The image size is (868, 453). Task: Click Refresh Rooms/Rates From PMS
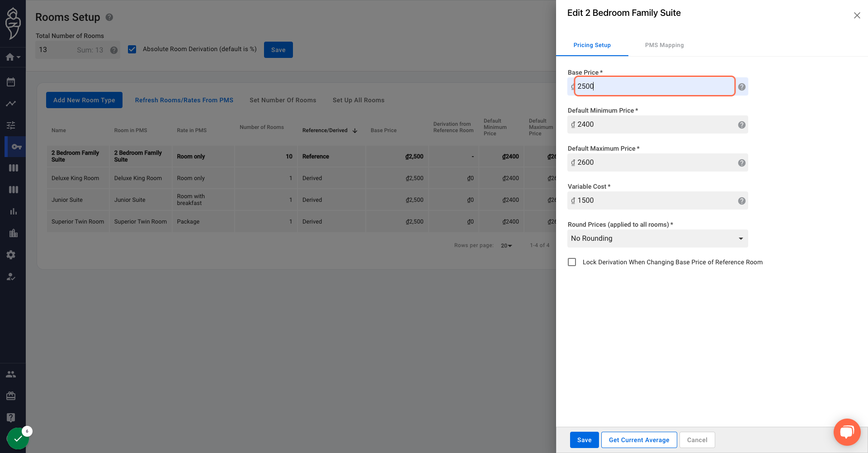184,100
